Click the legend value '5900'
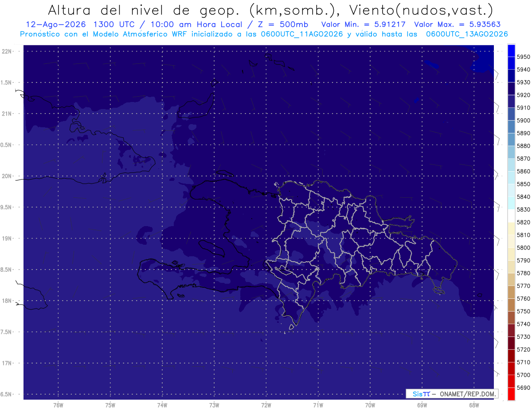 pyautogui.click(x=524, y=120)
